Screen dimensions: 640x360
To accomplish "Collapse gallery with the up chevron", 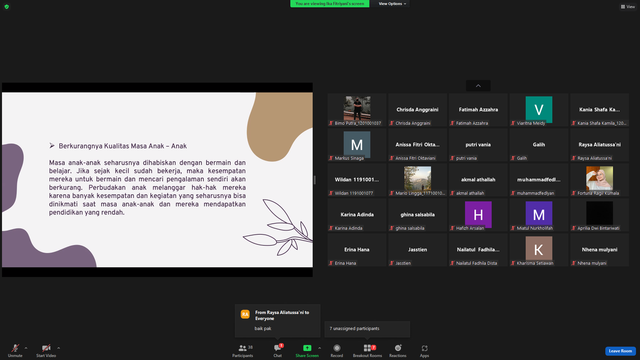I will point(478,86).
